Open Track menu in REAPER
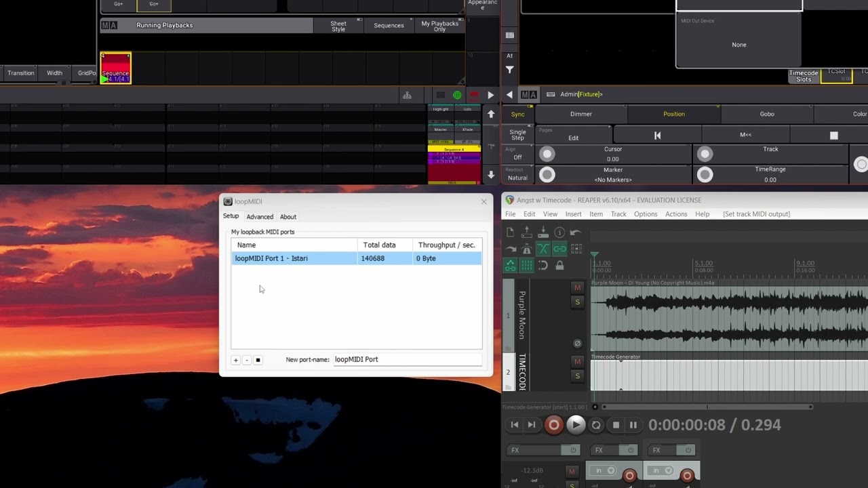This screenshot has height=488, width=868. point(618,214)
